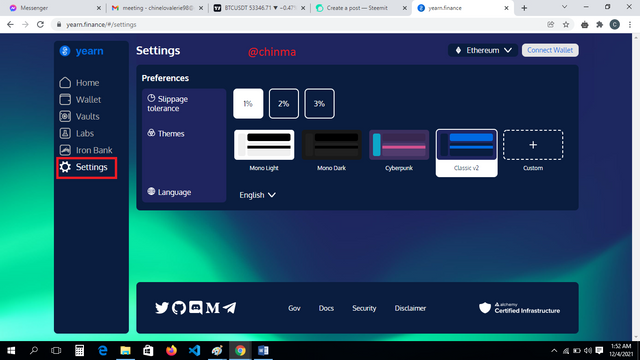Open yearn's Twitter page
The image size is (640, 360).
[162, 308]
